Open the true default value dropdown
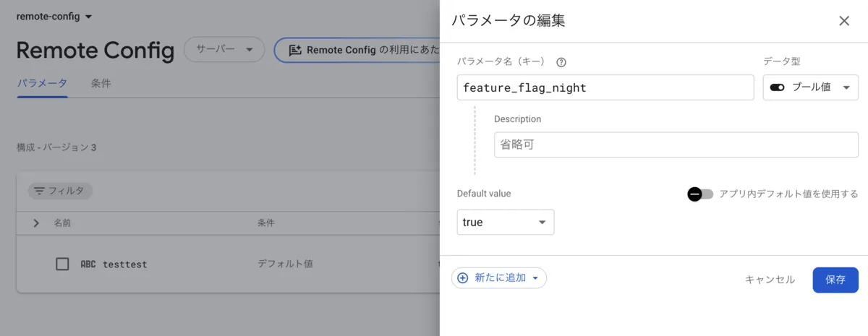Image resolution: width=868 pixels, height=336 pixels. 506,222
